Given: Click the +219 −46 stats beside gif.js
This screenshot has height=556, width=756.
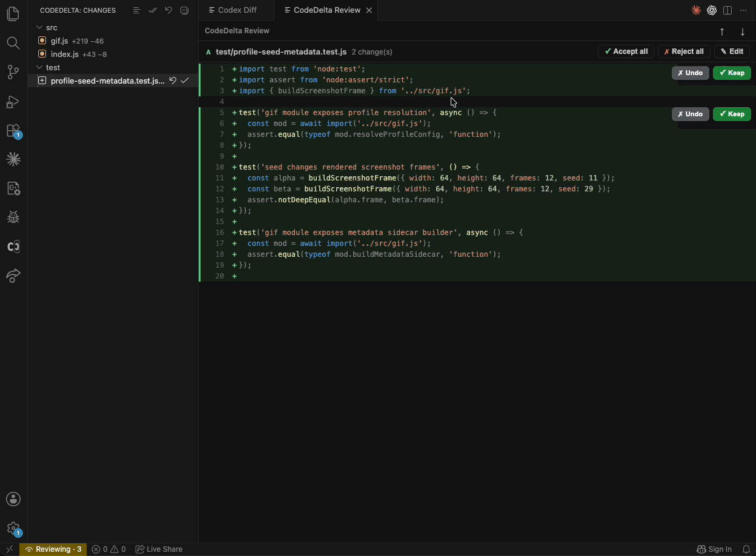Looking at the screenshot, I should [88, 41].
